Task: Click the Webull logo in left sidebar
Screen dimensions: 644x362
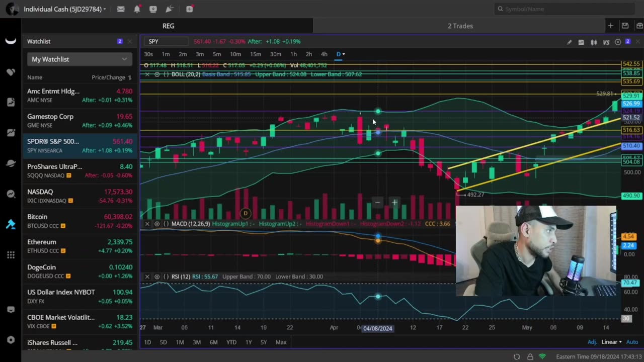Action: click(11, 41)
